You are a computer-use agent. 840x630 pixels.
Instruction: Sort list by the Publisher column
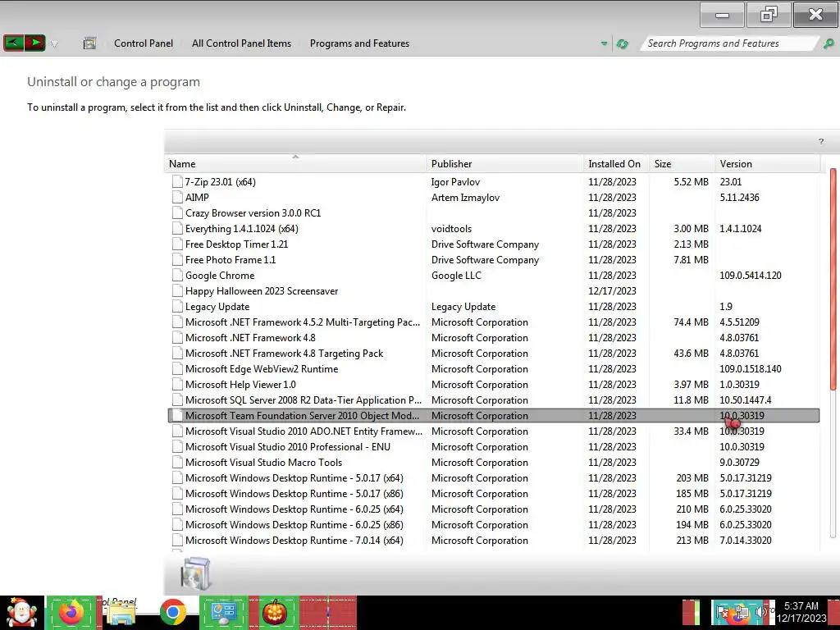[505, 163]
